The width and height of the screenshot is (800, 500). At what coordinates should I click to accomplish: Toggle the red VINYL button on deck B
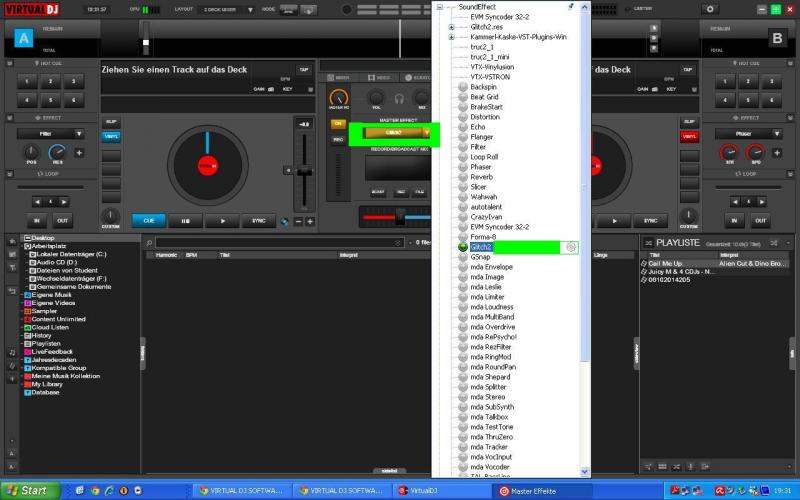click(689, 137)
